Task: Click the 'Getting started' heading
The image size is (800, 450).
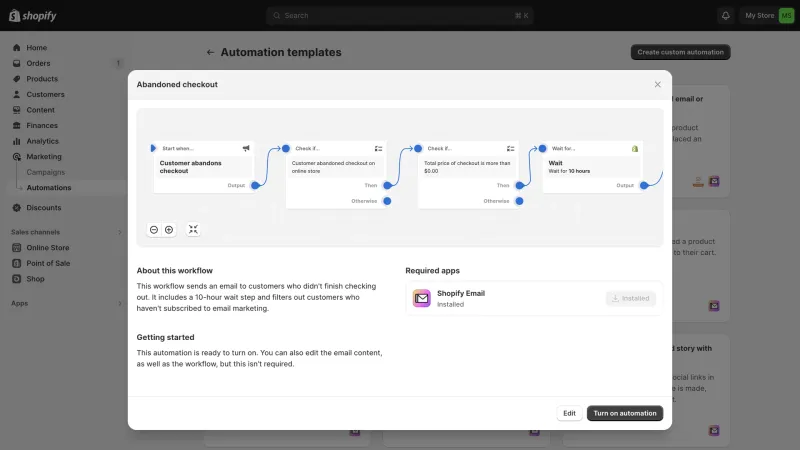Action: tap(165, 337)
